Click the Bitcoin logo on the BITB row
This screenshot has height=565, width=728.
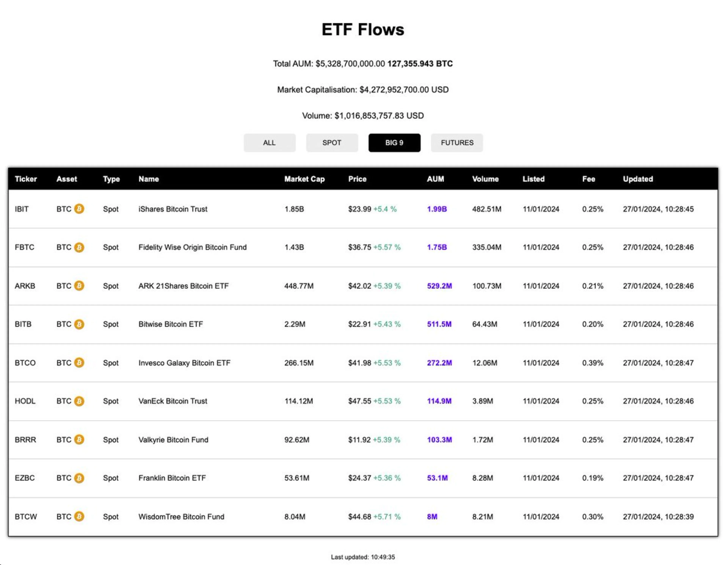pos(80,324)
